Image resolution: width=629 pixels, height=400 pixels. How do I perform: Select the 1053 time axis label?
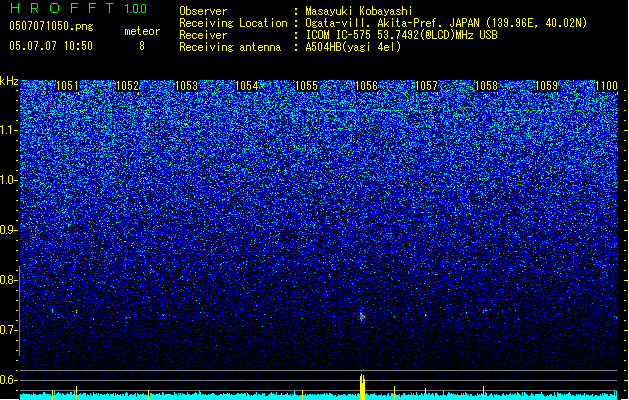pyautogui.click(x=187, y=86)
